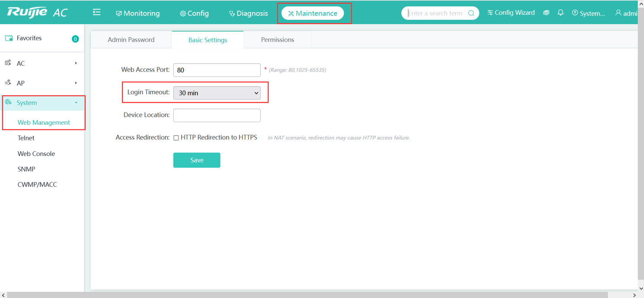The height and width of the screenshot is (298, 644).
Task: Open the SNMP settings page
Action: click(26, 169)
